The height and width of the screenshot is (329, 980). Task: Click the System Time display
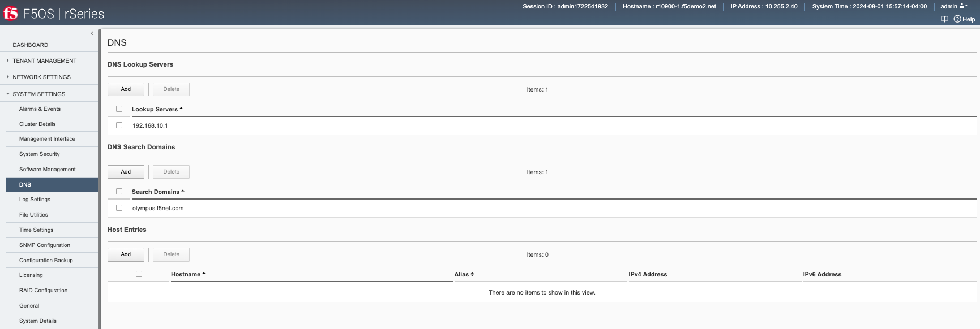pos(870,6)
